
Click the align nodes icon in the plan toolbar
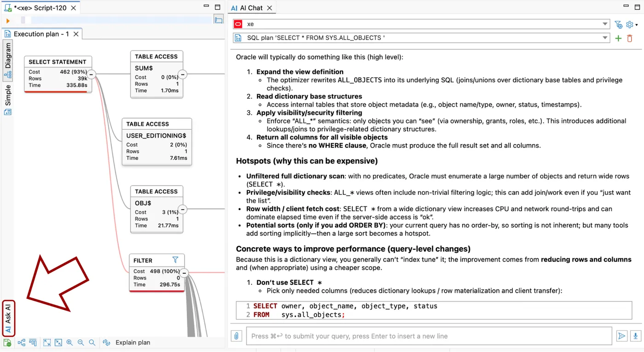point(33,342)
